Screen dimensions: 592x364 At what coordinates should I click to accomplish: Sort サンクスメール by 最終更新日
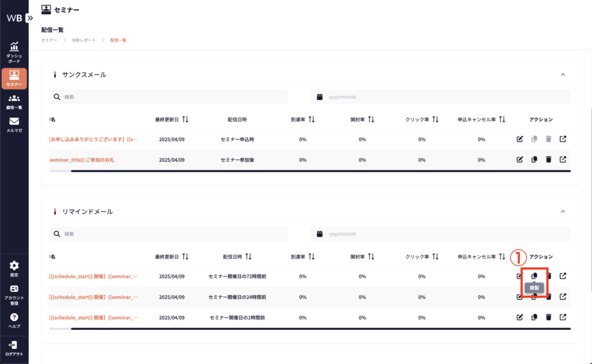coord(185,120)
